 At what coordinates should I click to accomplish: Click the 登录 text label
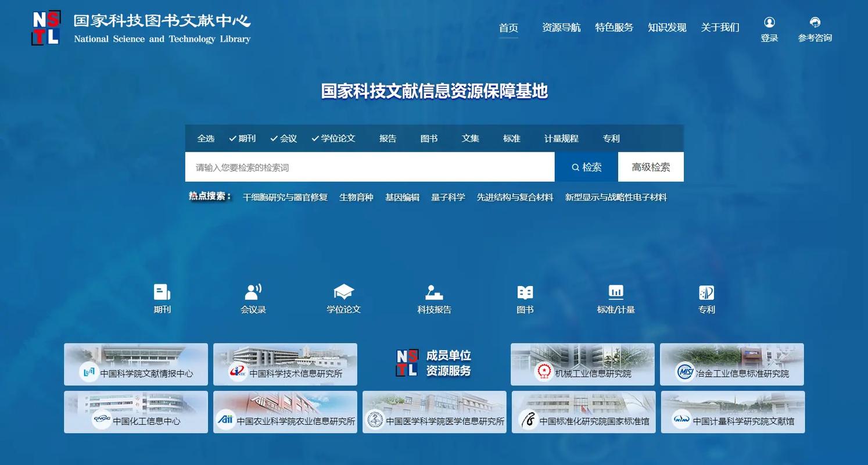769,38
